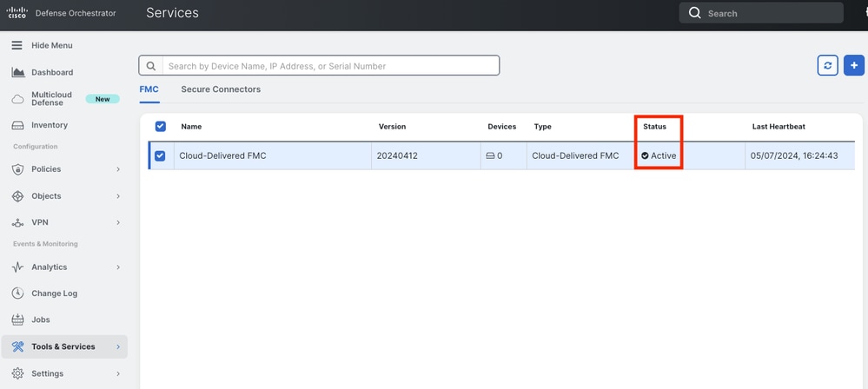Expand the Objects submenu chevron

[x=118, y=196]
